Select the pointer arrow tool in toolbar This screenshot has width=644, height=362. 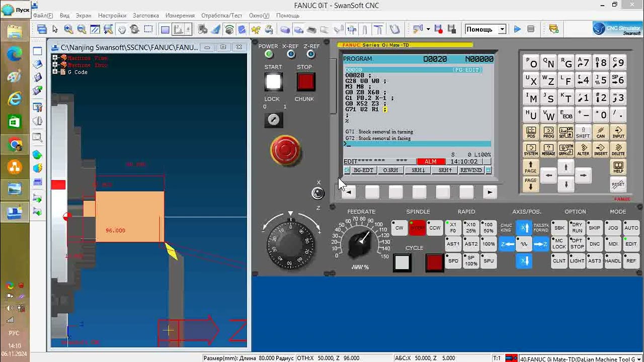tap(55, 29)
